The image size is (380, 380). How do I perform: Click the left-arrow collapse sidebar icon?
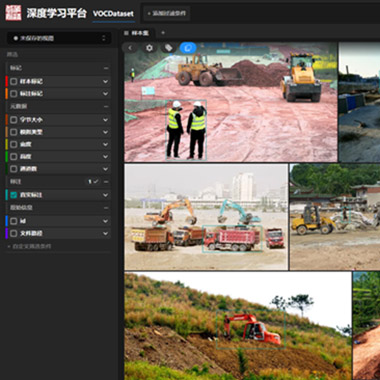point(130,48)
